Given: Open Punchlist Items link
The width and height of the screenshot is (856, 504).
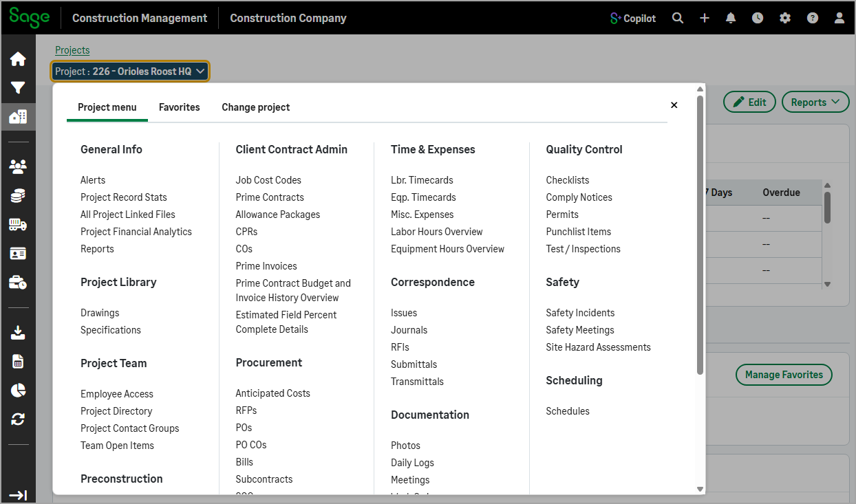Looking at the screenshot, I should pyautogui.click(x=579, y=232).
